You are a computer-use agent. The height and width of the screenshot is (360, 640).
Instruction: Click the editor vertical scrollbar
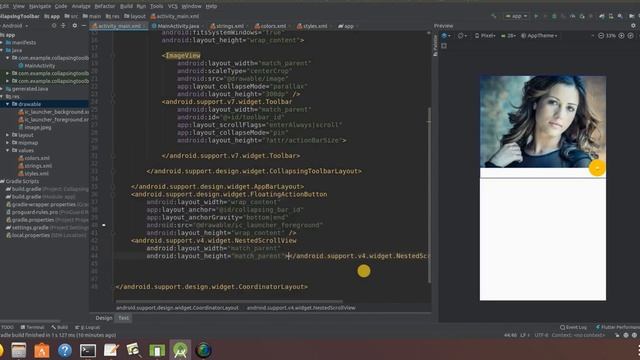pyautogui.click(x=429, y=195)
